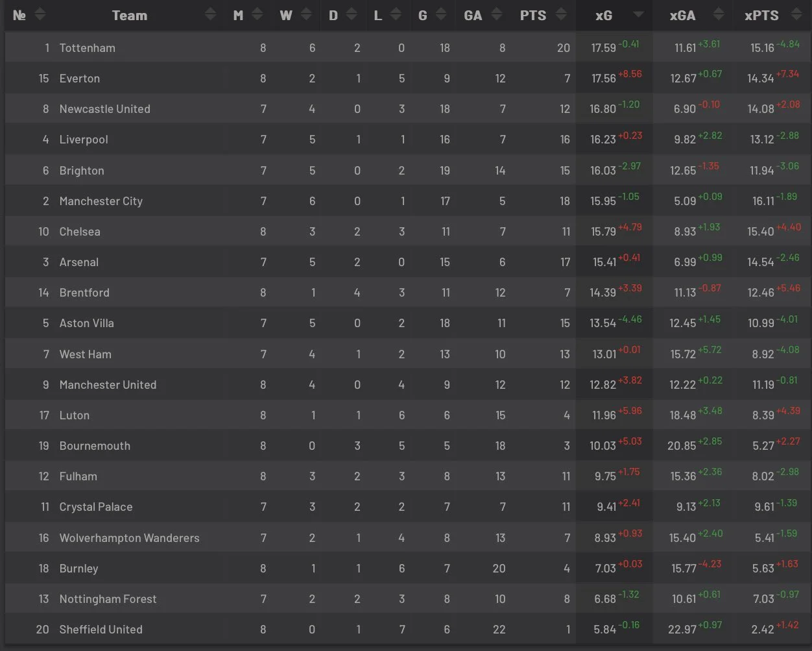Toggle the sort arrows next to W
812x651 pixels.
click(305, 15)
